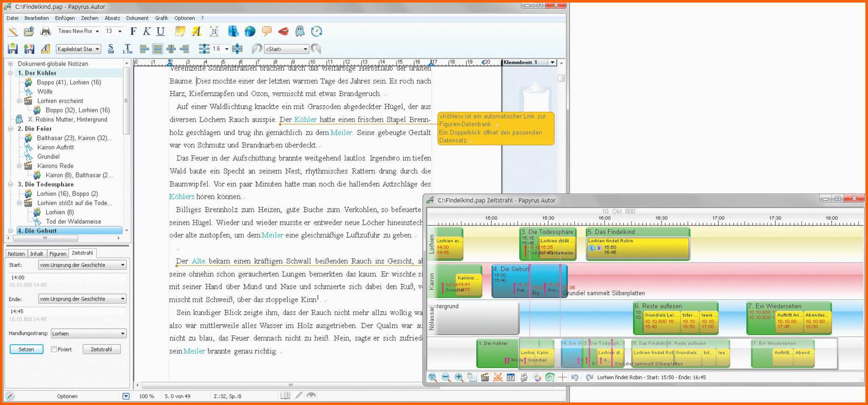Right-align the paragraph
The height and width of the screenshot is (405, 868).
tap(184, 49)
